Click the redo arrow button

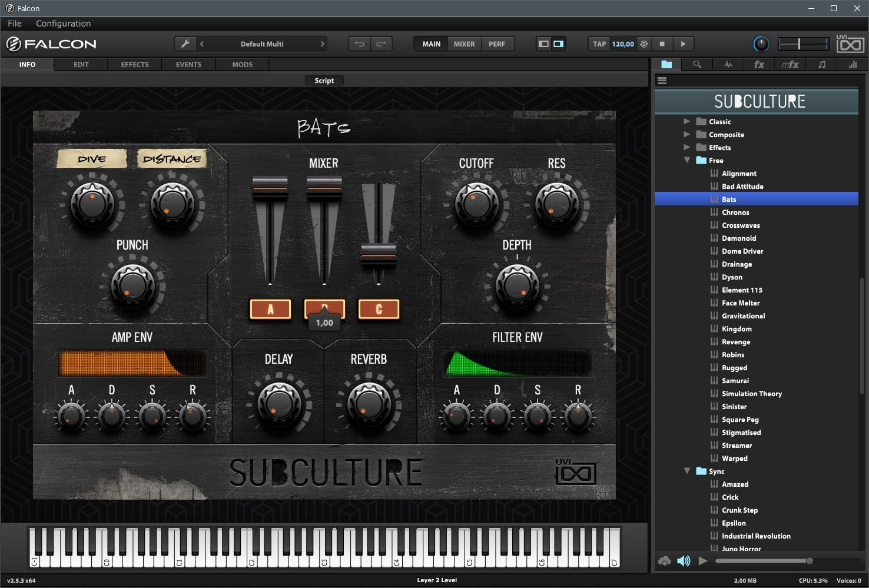click(x=381, y=44)
